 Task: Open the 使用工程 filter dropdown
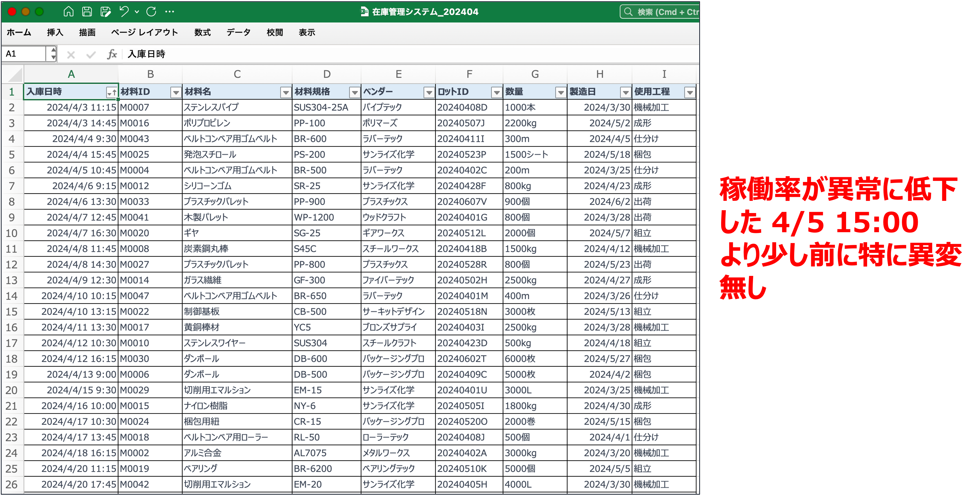pyautogui.click(x=689, y=92)
